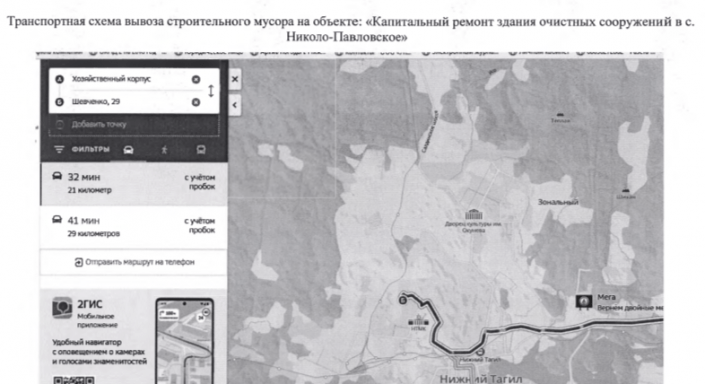Image resolution: width=705 pixels, height=384 pixels.
Task: Click the A marker beside start field
Action: point(59,80)
